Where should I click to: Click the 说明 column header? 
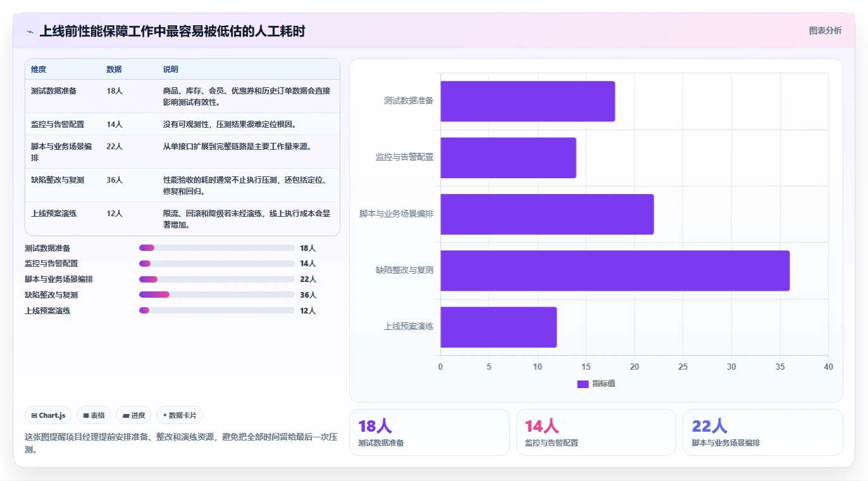click(171, 70)
